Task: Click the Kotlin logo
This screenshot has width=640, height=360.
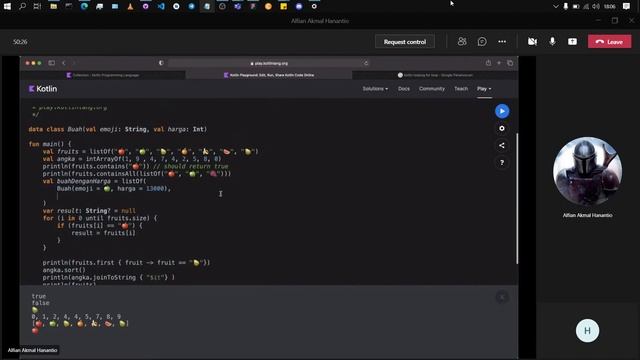Action: tap(43, 89)
